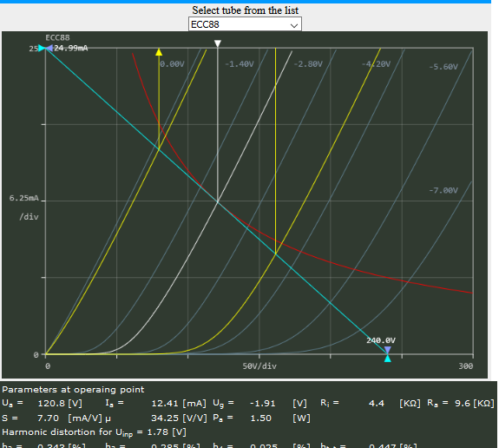
Task: Grab the cyan triangle at 24.99mA load line start
Action: [42, 48]
